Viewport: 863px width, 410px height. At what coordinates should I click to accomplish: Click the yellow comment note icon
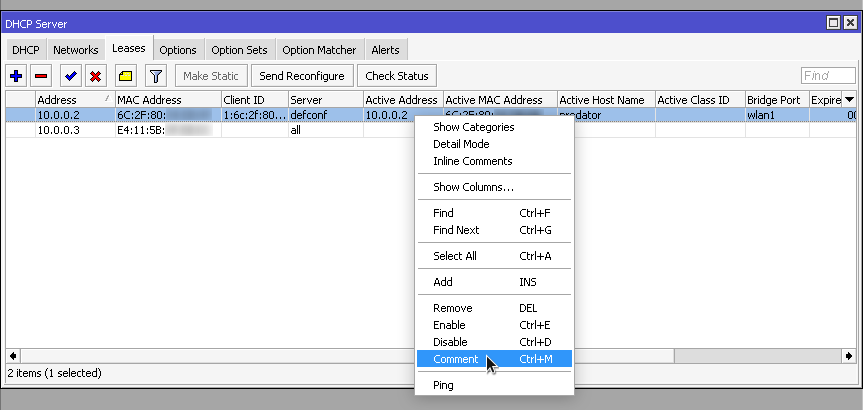[x=125, y=76]
